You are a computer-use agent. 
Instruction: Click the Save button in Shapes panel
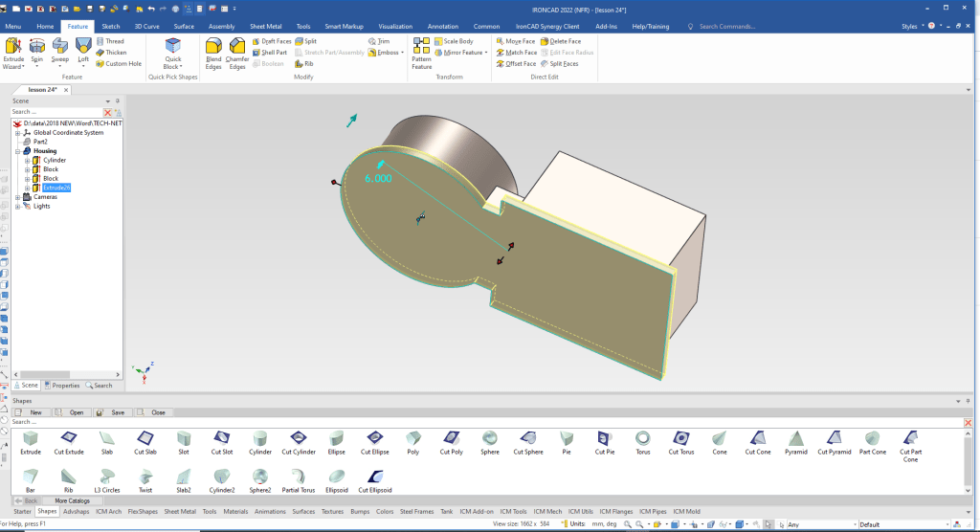[x=113, y=412]
